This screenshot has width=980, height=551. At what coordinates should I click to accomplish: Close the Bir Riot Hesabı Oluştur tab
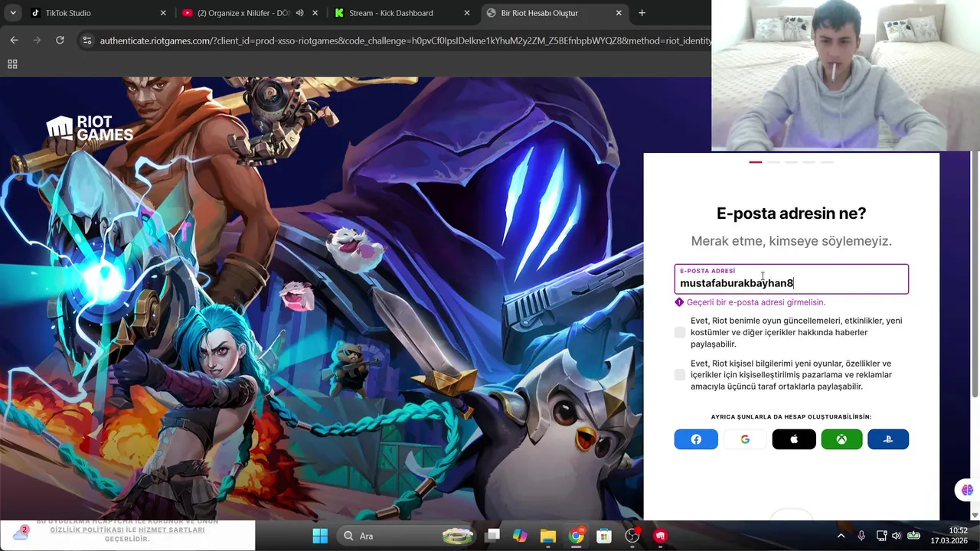point(619,13)
